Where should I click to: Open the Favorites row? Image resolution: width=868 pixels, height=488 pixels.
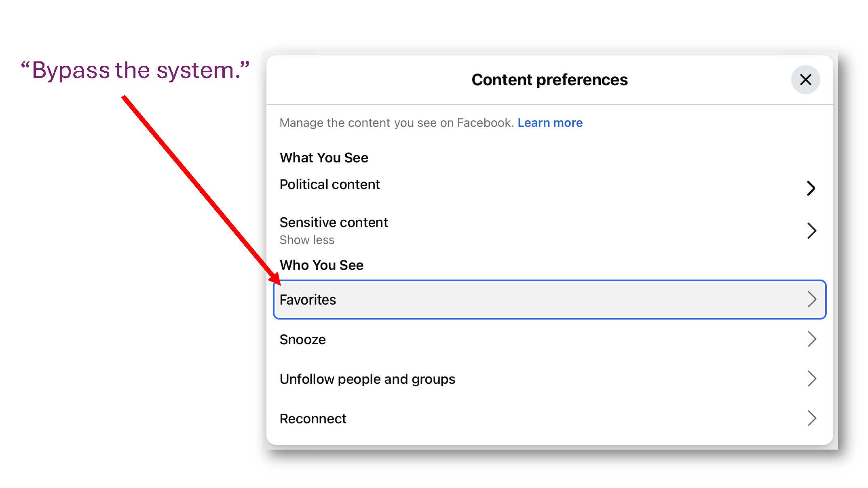click(308, 300)
